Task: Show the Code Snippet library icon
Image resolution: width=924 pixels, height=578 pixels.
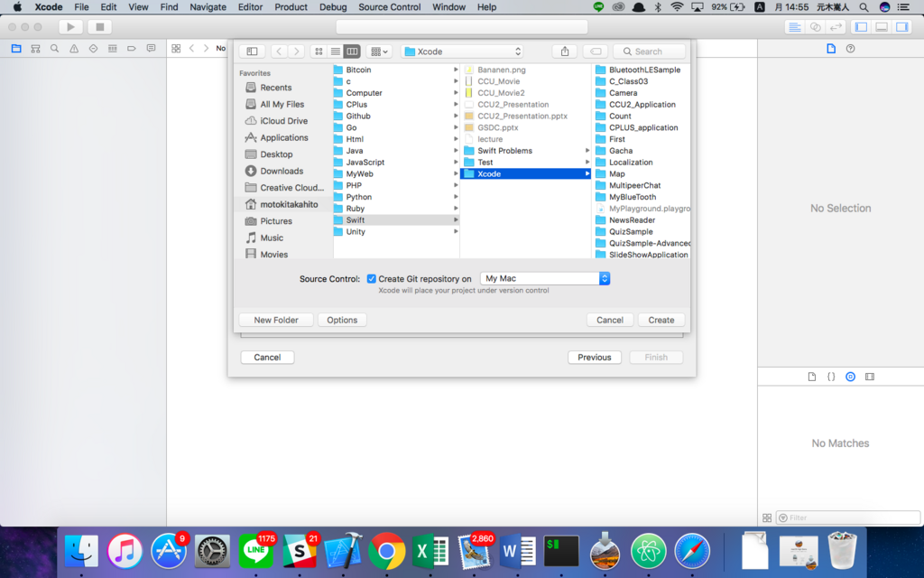Action: [x=831, y=377]
